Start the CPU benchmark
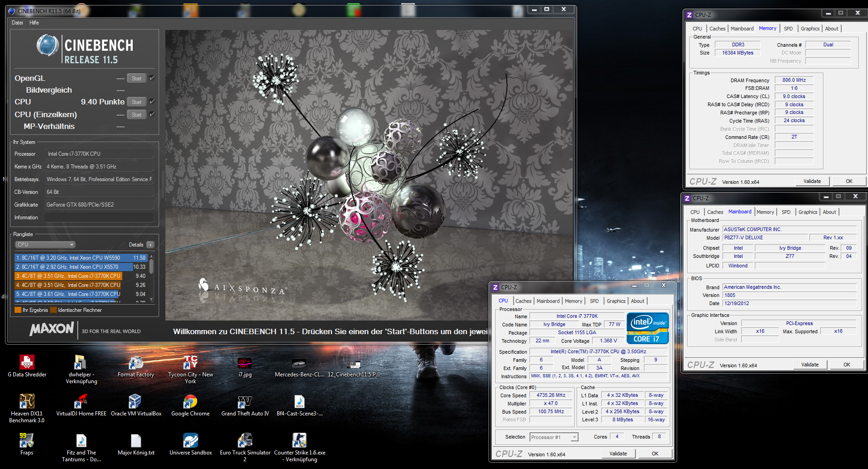 pos(136,102)
